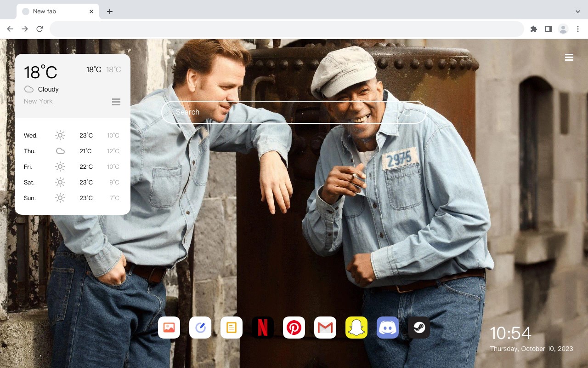Image resolution: width=588 pixels, height=368 pixels.
Task: Click the sun icon in the Fri. row
Action: click(60, 167)
